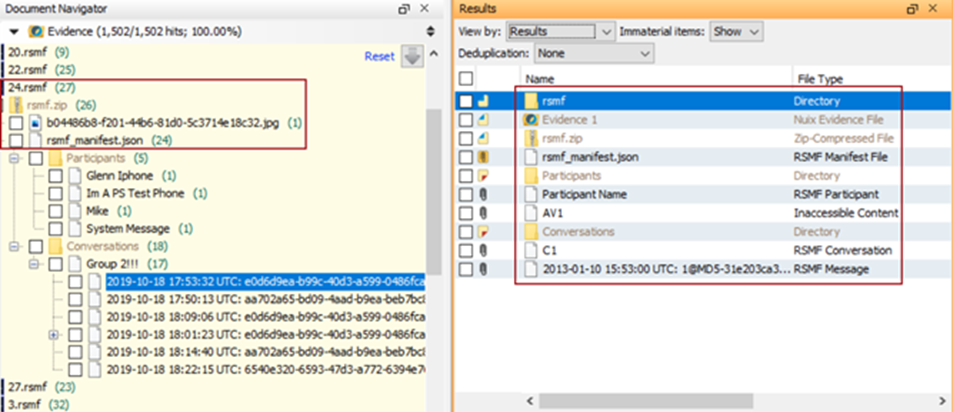953x412 pixels.
Task: Click the download arrow icon beside Reset
Action: (x=411, y=57)
